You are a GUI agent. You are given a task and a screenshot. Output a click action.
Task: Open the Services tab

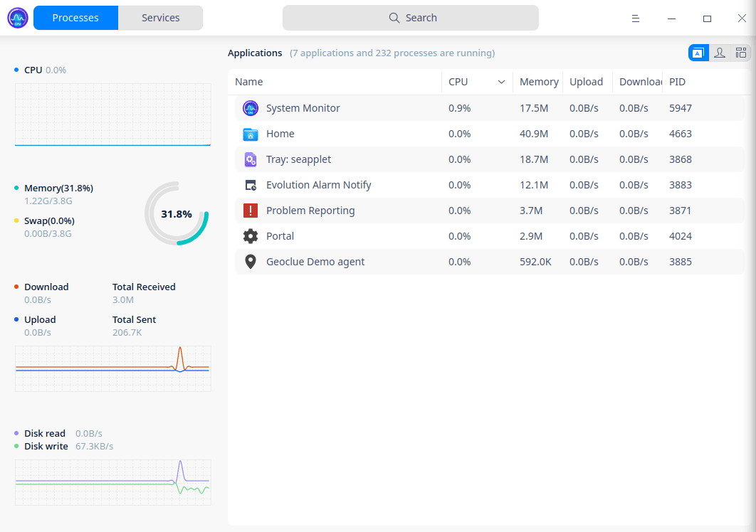pos(161,18)
